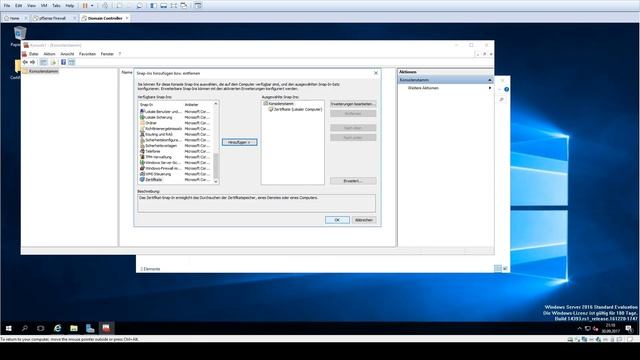Select the Richtlinienergebnissatz snap-in
The width and height of the screenshot is (640, 360).
pos(176,128)
